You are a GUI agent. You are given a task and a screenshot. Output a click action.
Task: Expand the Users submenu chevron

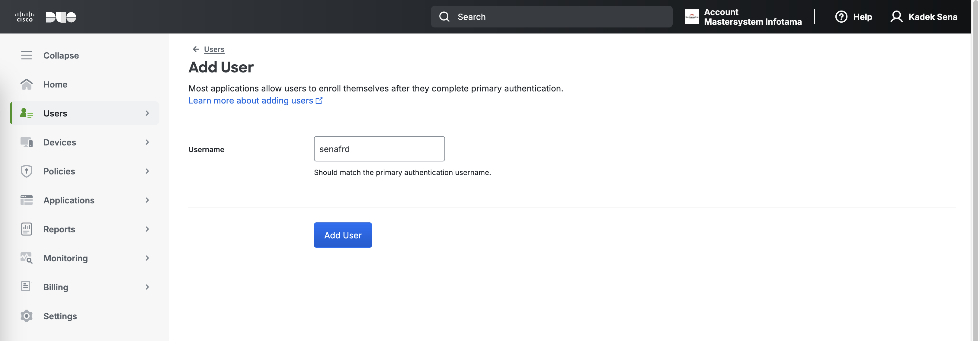click(x=147, y=113)
